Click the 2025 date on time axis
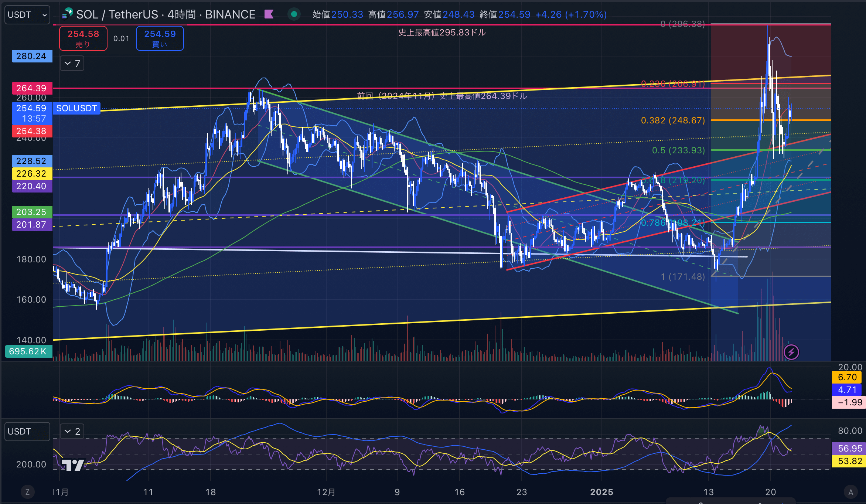 click(x=602, y=492)
